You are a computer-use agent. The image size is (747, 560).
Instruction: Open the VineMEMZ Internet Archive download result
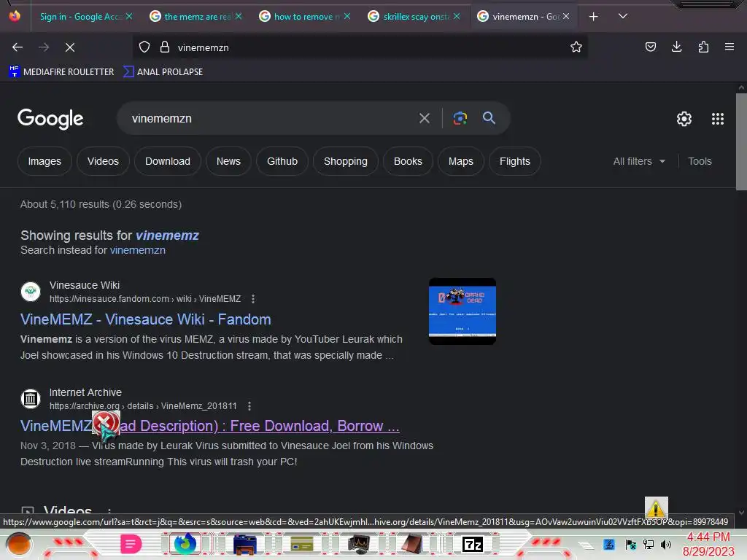[x=209, y=426]
